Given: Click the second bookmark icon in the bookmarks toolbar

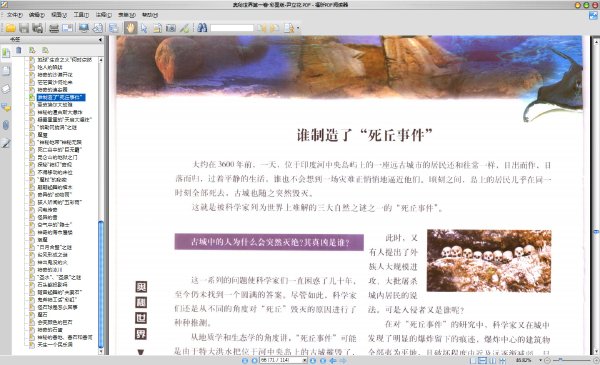Looking at the screenshot, I should point(45,50).
